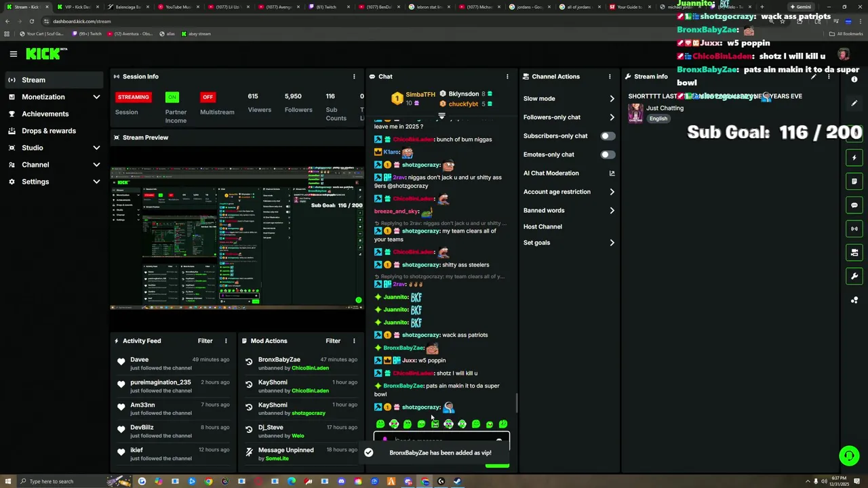The image size is (868, 488).
Task: Open Account age restriction arrow
Action: coord(612,192)
